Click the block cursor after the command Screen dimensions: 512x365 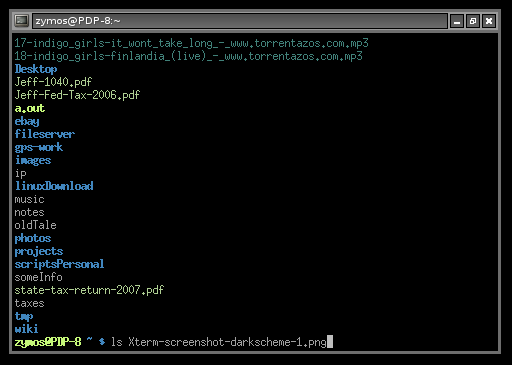click(x=330, y=342)
